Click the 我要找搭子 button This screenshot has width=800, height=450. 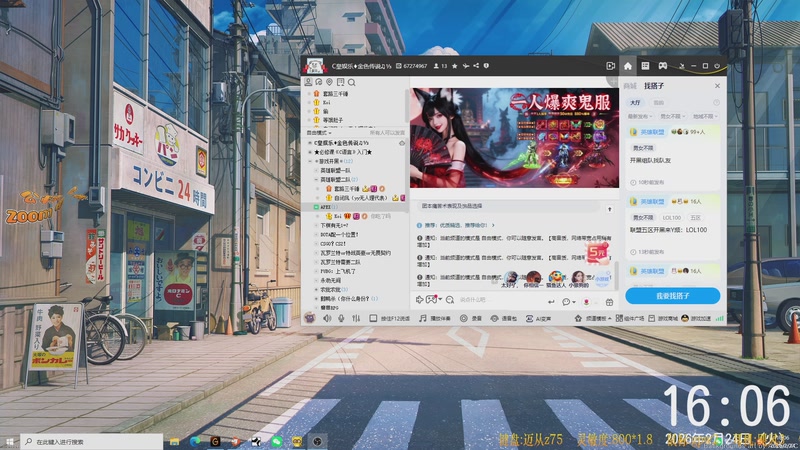point(672,296)
